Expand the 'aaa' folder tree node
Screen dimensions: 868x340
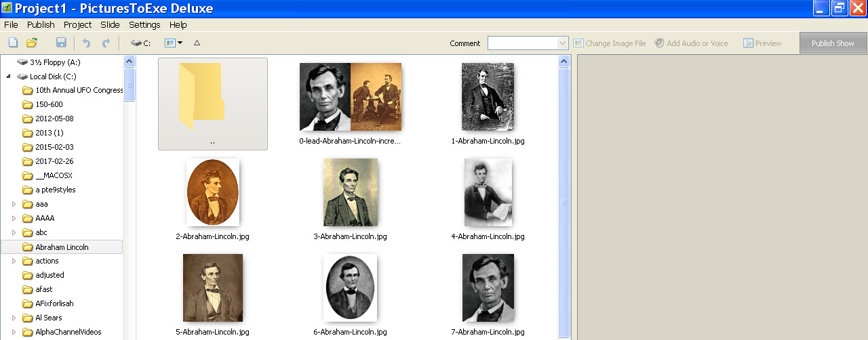click(13, 204)
